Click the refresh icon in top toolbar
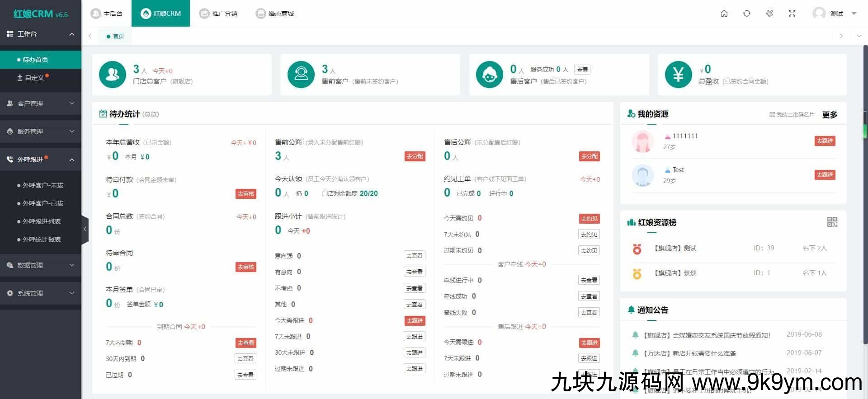This screenshot has width=868, height=399. 746,14
